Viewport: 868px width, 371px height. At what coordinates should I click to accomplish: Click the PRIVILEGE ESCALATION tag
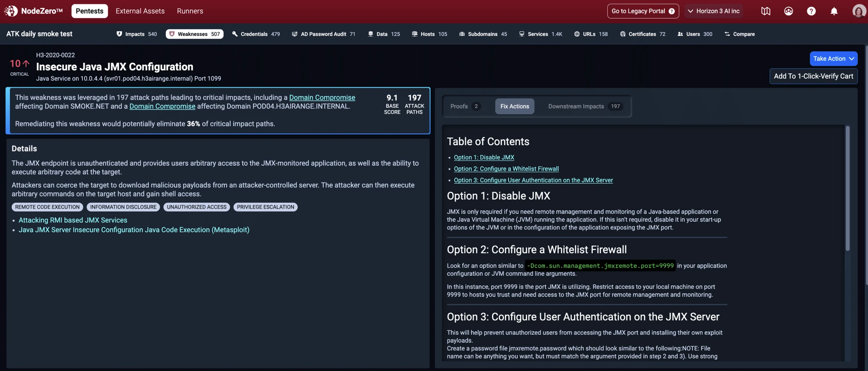[x=266, y=207]
